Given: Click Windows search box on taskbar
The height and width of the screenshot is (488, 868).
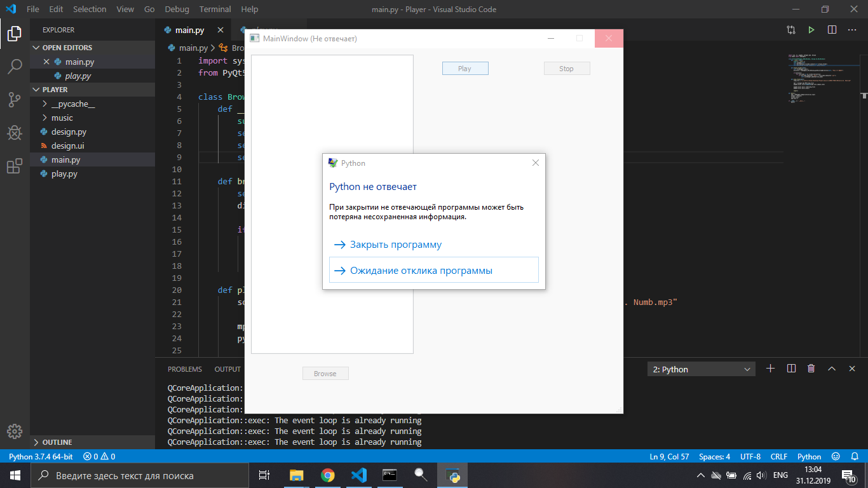Looking at the screenshot, I should pos(140,475).
